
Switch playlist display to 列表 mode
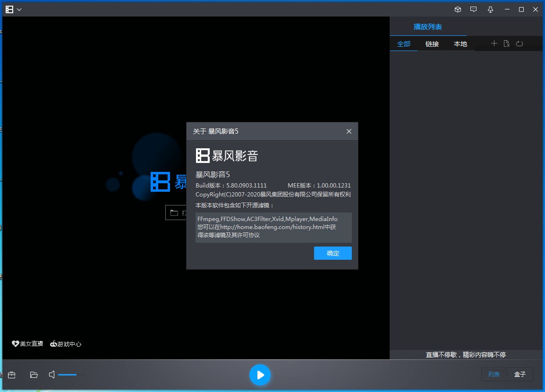[494, 374]
